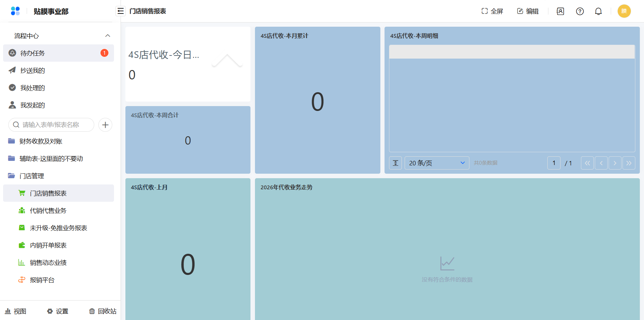Collapse the sidebar with the menu toggle icon
The height and width of the screenshot is (320, 644).
tap(120, 11)
